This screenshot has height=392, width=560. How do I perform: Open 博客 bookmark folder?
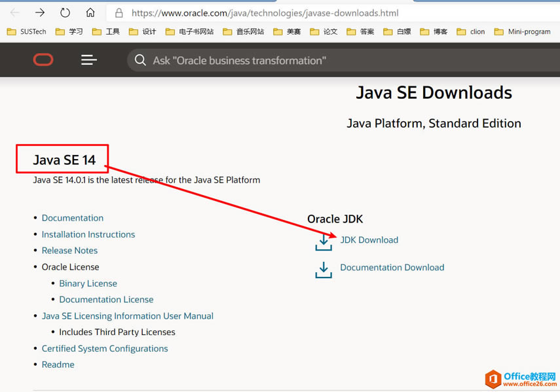point(434,32)
